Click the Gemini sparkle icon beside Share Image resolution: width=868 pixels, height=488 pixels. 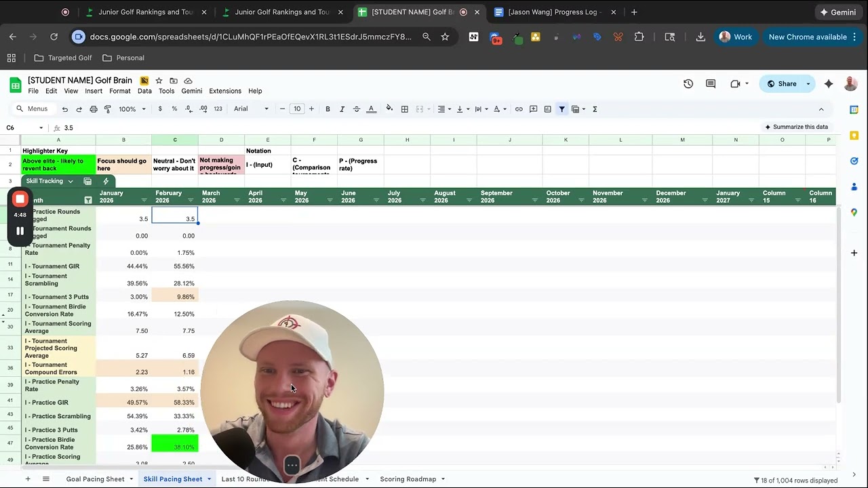tap(829, 84)
